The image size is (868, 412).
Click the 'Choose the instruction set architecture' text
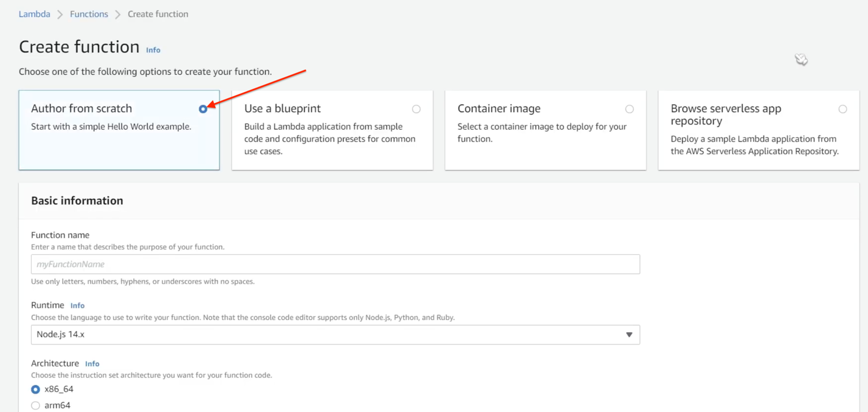(x=151, y=375)
